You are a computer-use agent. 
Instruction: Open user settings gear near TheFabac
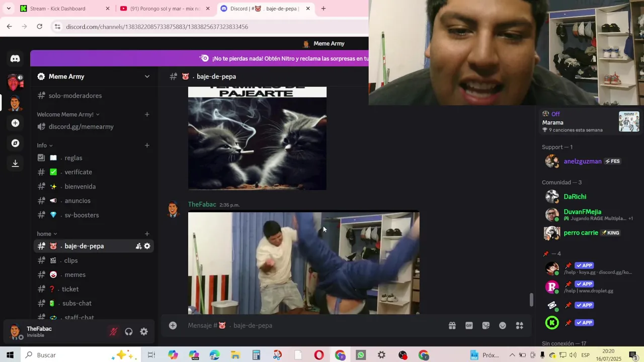[x=144, y=332]
